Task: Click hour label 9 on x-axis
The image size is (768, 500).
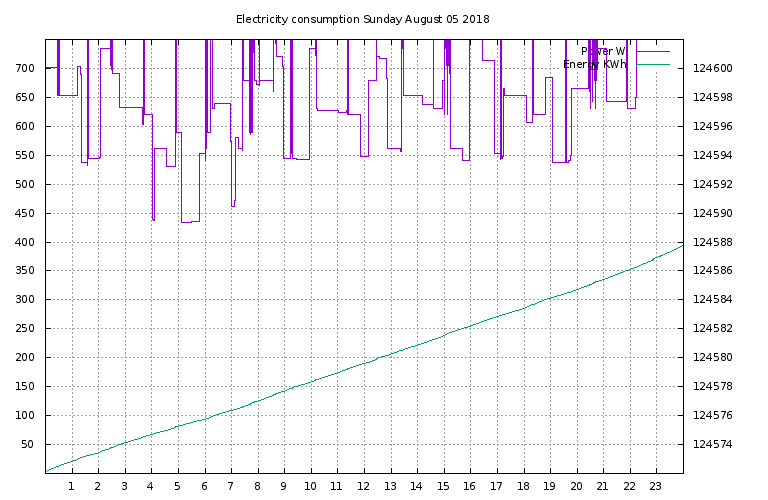Action: 284,486
